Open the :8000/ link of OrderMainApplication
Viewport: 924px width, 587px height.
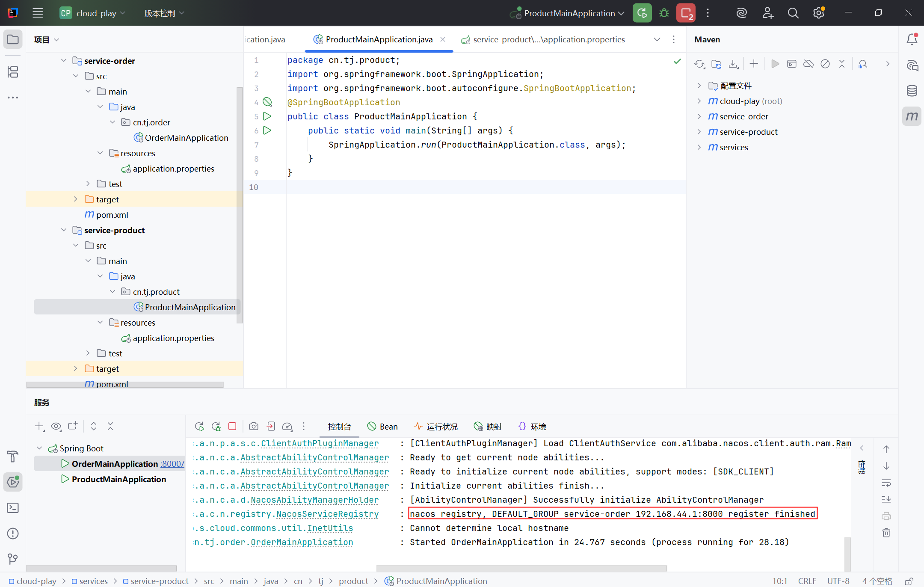tap(172, 464)
